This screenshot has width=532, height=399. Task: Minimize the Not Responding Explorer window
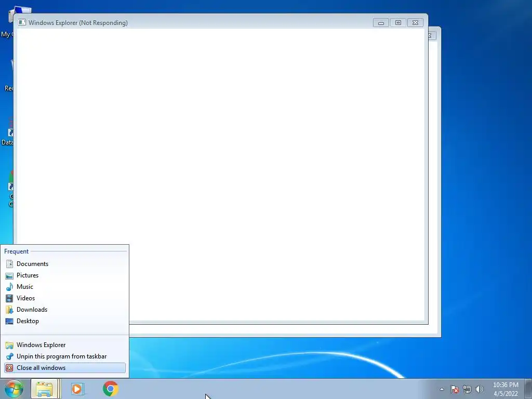[381, 23]
